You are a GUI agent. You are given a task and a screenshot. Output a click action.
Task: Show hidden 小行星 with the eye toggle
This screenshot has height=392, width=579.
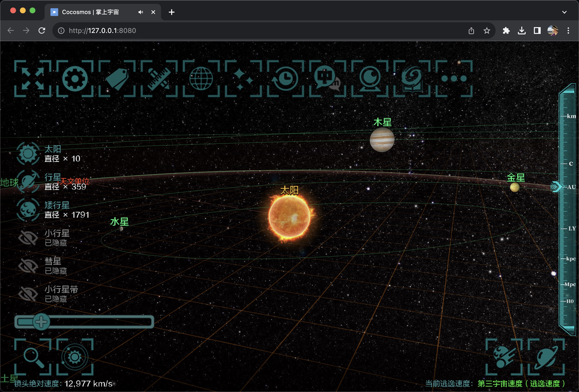[28, 238]
